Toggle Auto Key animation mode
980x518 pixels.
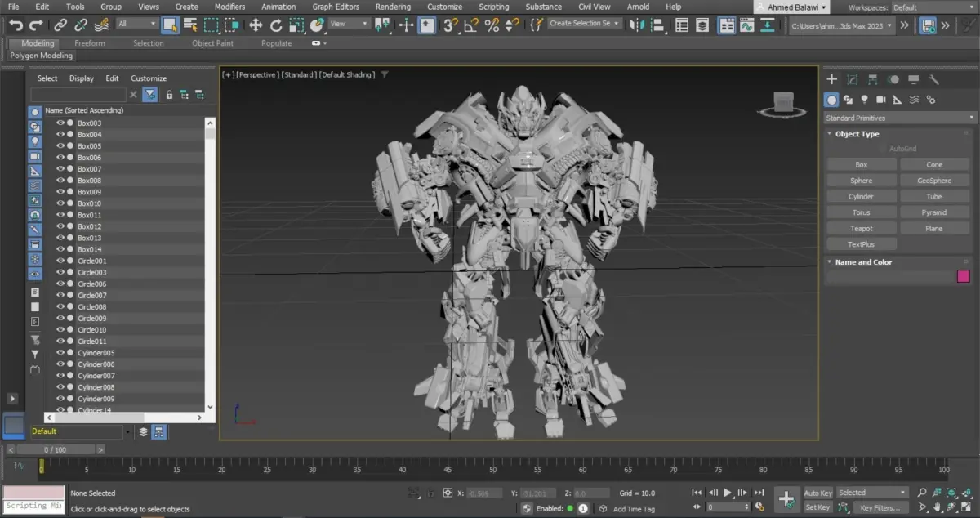(817, 493)
